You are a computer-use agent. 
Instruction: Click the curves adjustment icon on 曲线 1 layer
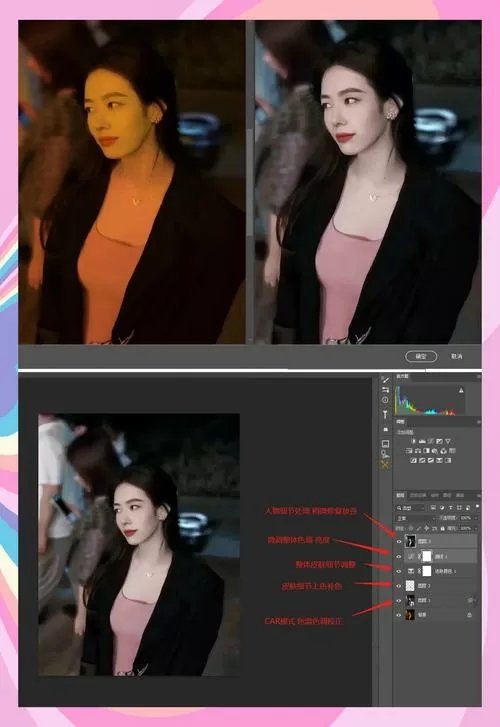click(x=411, y=556)
